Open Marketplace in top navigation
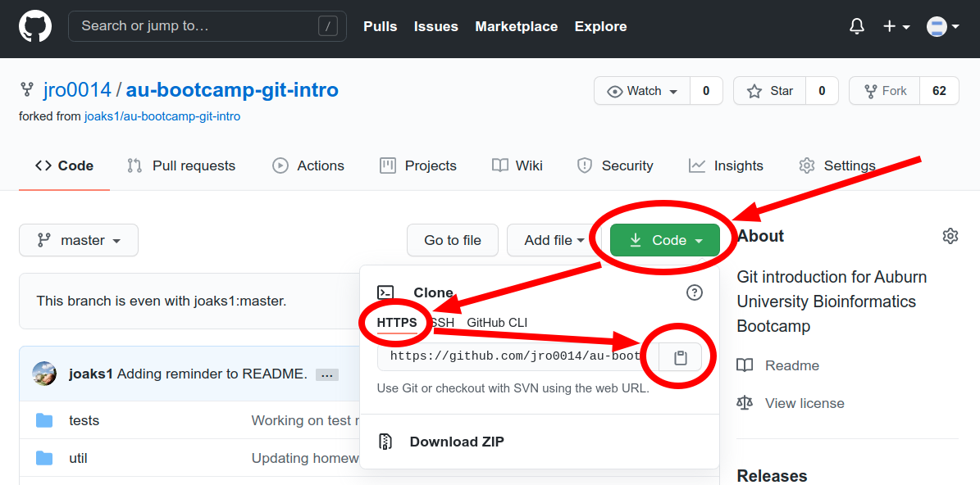This screenshot has height=485, width=980. tap(517, 26)
